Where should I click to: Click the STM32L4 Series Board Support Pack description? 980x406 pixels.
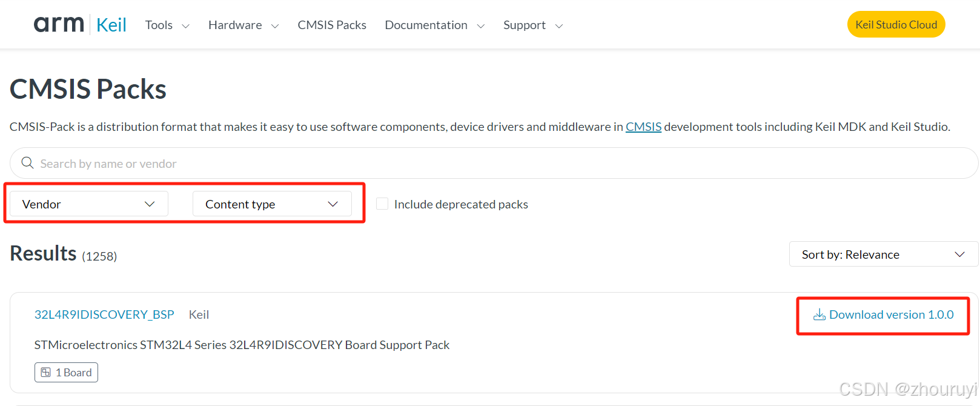pos(242,345)
